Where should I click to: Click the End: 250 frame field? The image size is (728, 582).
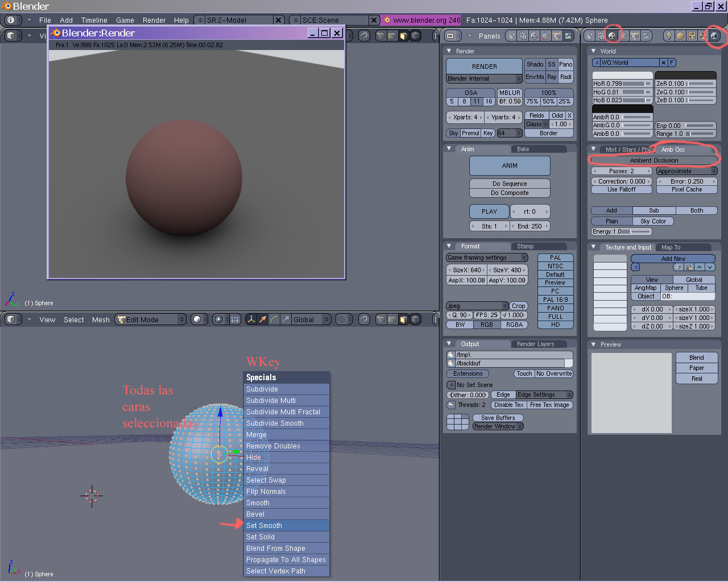tap(530, 226)
